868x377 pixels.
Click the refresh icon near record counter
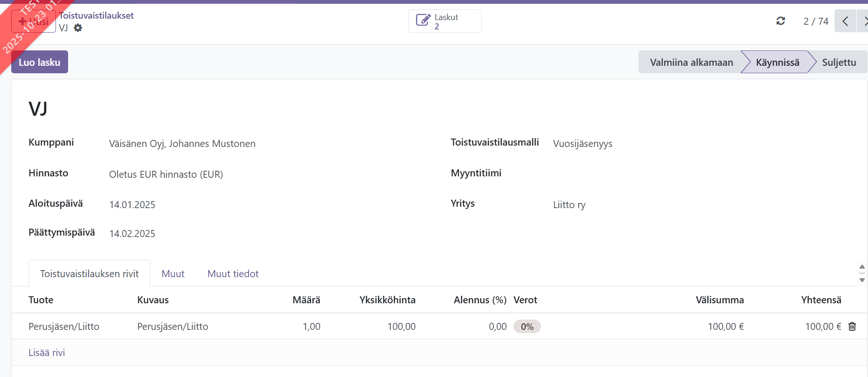[780, 21]
